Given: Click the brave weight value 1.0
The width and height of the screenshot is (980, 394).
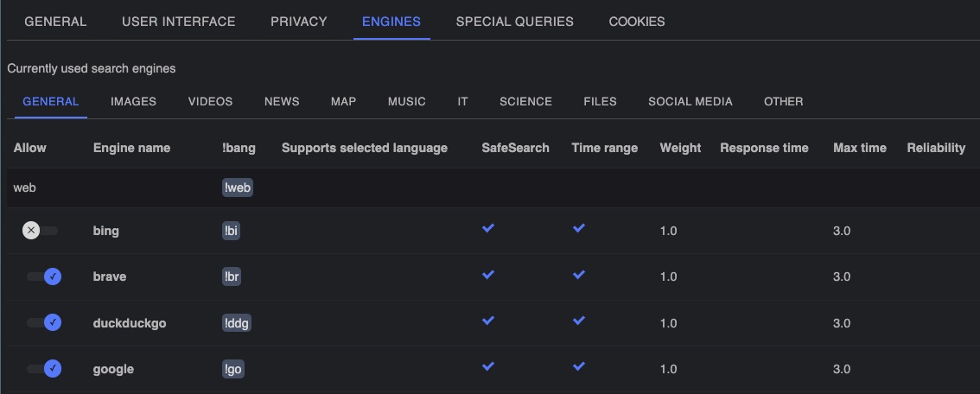Looking at the screenshot, I should pos(668,276).
